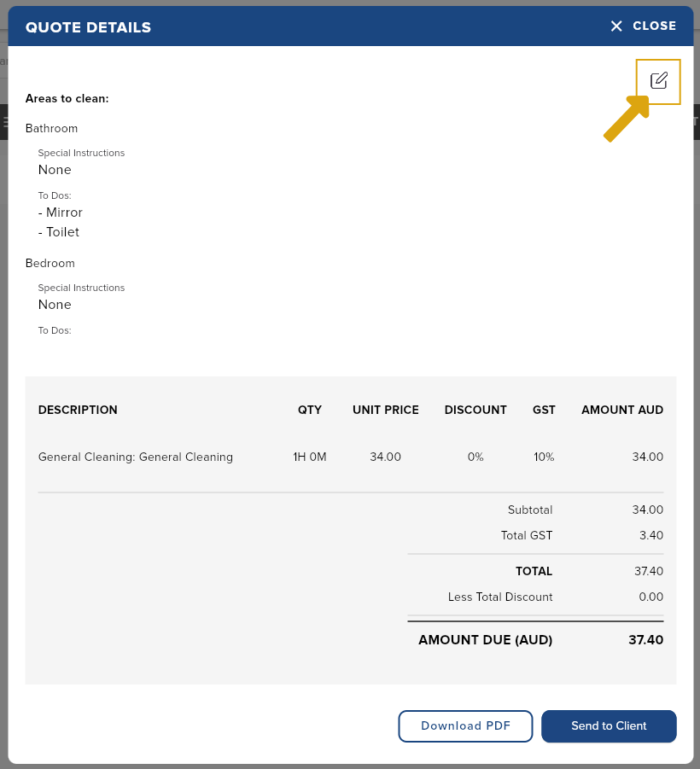Click the Mirror to-do item
This screenshot has height=769, width=700.
61,213
